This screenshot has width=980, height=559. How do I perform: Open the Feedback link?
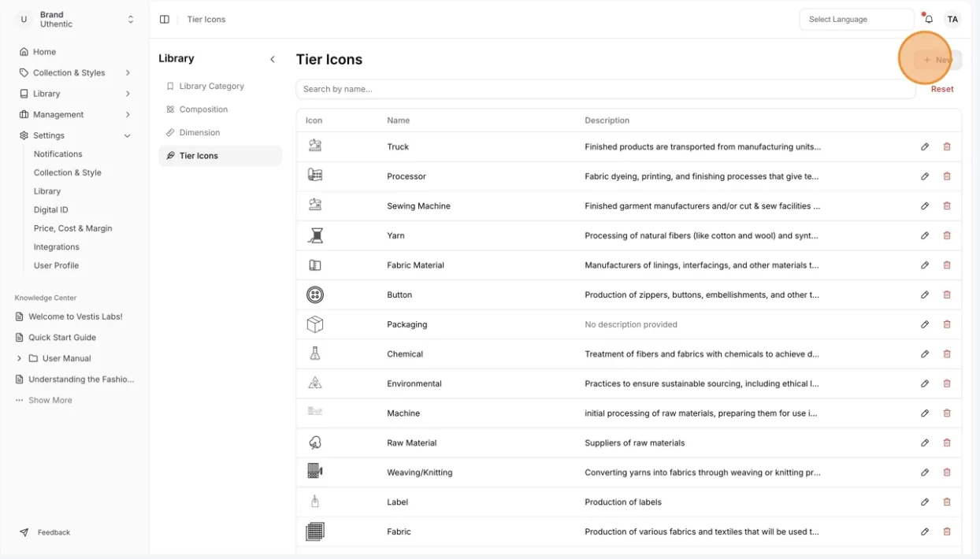tap(46, 532)
